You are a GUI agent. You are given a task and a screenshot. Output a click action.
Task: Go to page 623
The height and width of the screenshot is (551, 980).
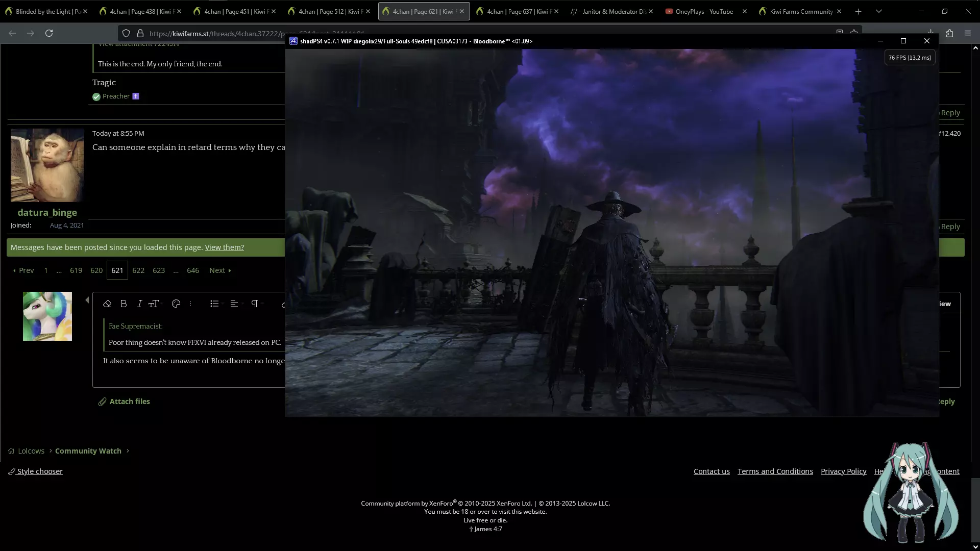(x=159, y=270)
